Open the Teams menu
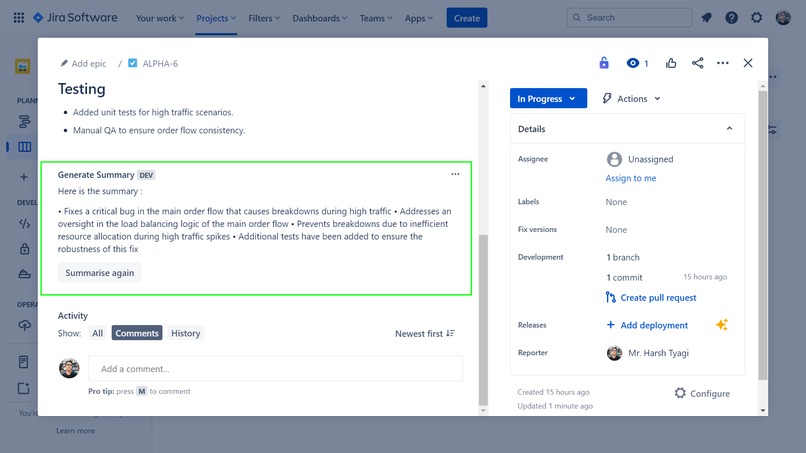806x453 pixels. pyautogui.click(x=376, y=18)
